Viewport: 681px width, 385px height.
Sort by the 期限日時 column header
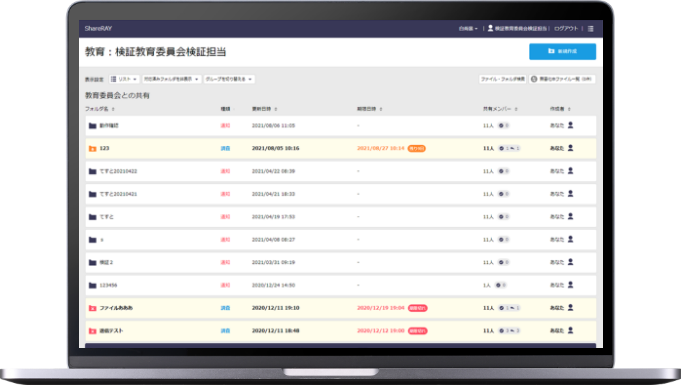[370, 109]
